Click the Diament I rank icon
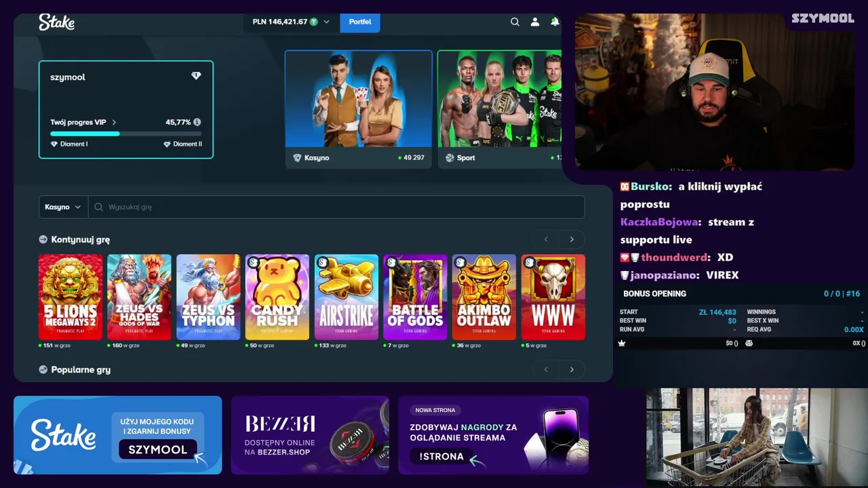868x488 pixels. click(54, 144)
